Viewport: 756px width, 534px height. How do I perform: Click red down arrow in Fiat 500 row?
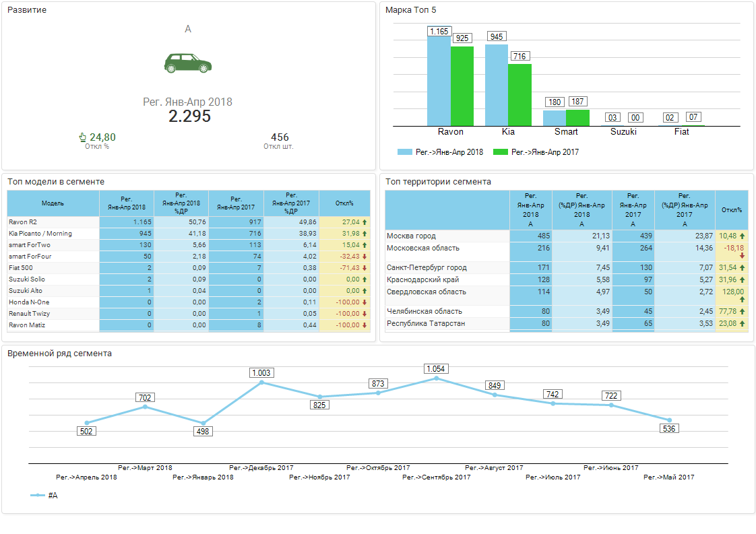(365, 268)
